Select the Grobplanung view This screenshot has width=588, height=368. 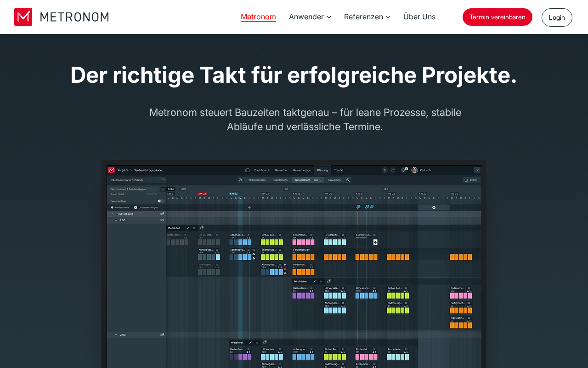tap(280, 180)
